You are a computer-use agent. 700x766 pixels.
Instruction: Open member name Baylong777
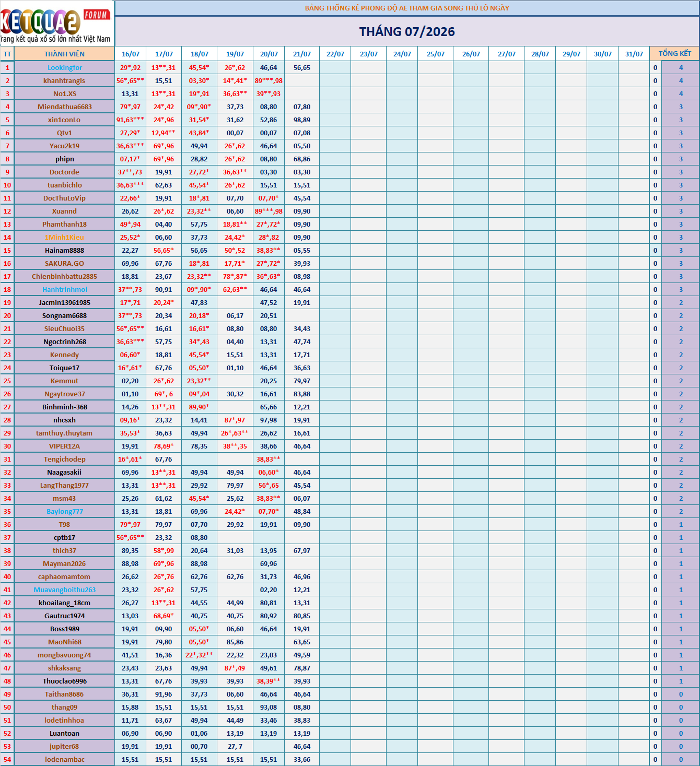[x=65, y=511]
